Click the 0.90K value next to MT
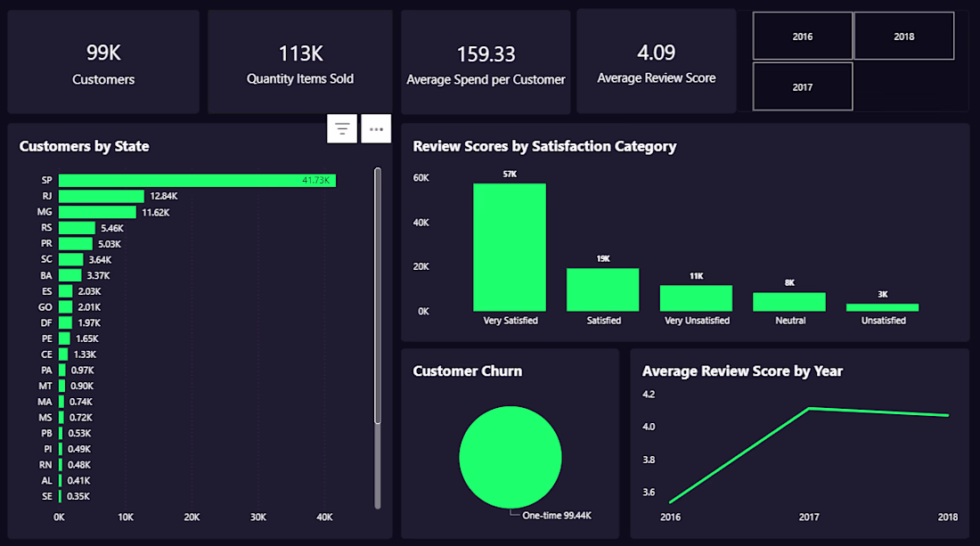Viewport: 980px width, 546px height. pyautogui.click(x=82, y=386)
